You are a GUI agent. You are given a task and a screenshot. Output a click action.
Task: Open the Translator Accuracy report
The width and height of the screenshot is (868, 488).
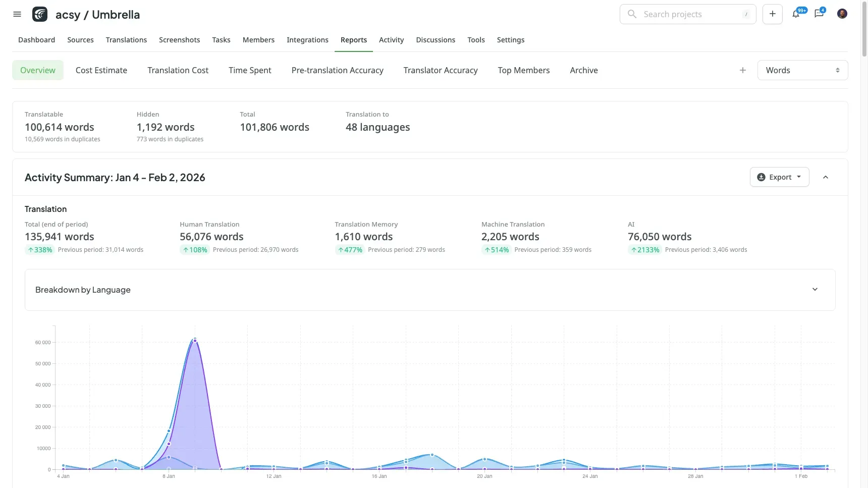click(x=440, y=70)
